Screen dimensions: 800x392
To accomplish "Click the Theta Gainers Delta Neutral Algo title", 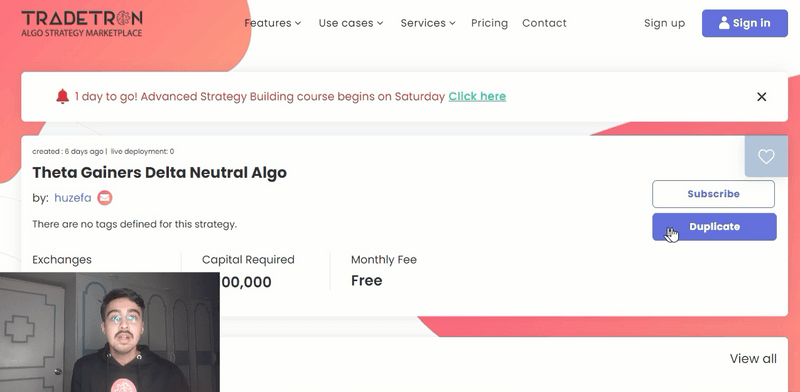I will click(159, 173).
